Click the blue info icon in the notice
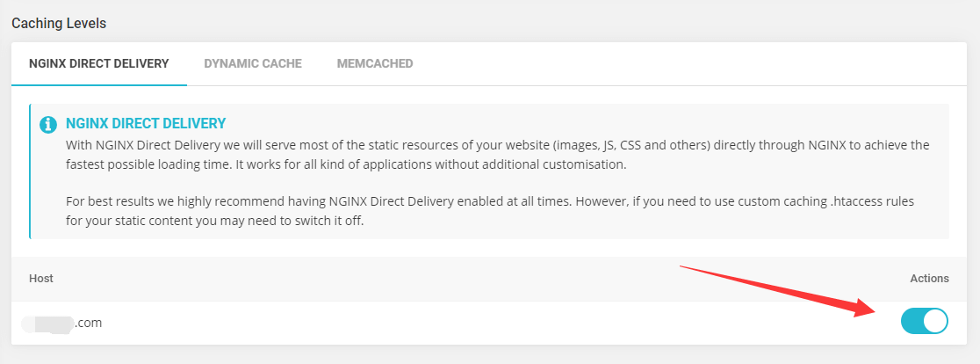The height and width of the screenshot is (364, 980). pos(48,125)
